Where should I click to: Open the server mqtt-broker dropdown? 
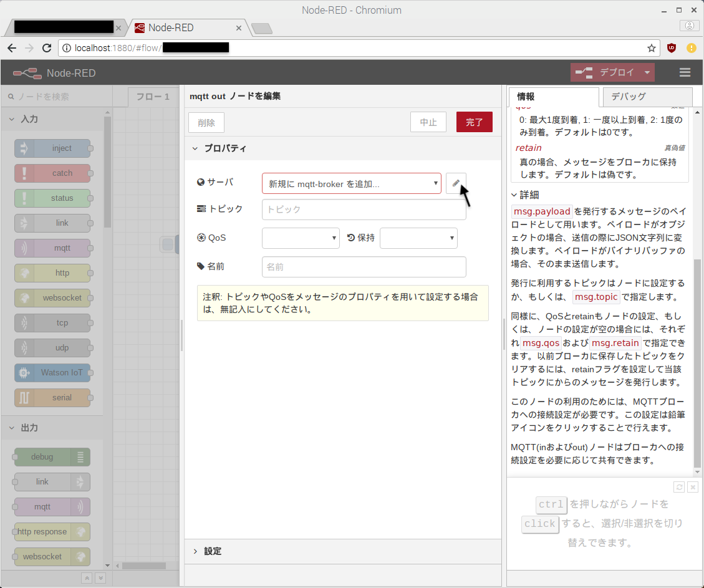click(352, 183)
